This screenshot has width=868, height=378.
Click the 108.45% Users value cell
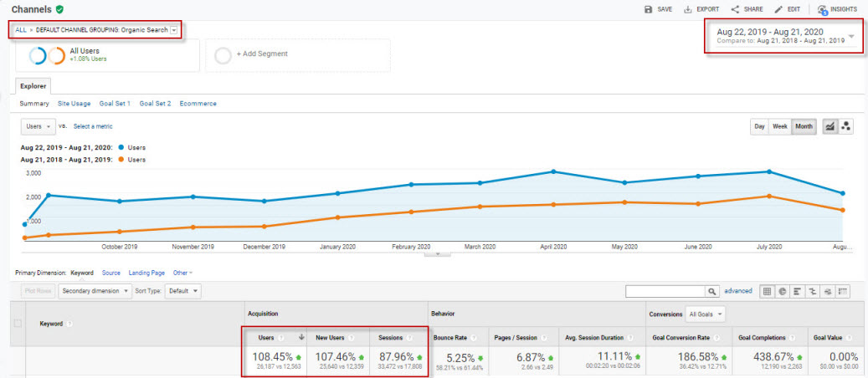[276, 361]
